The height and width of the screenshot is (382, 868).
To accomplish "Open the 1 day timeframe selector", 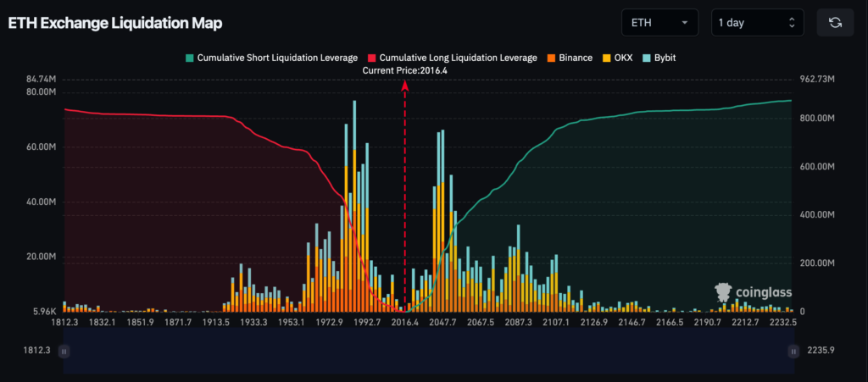I will 757,23.
